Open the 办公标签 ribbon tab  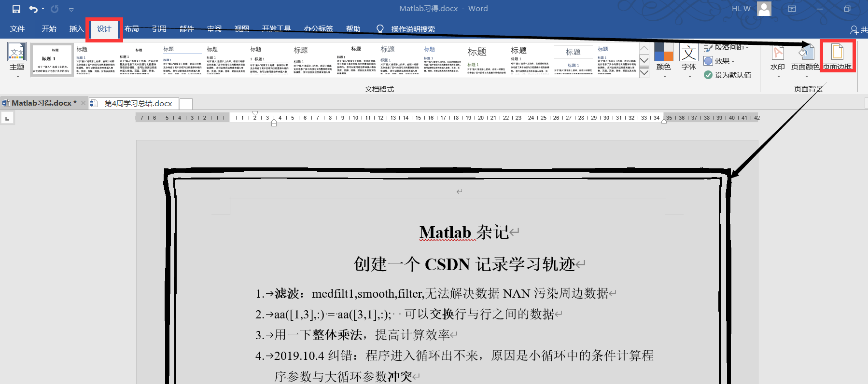319,29
